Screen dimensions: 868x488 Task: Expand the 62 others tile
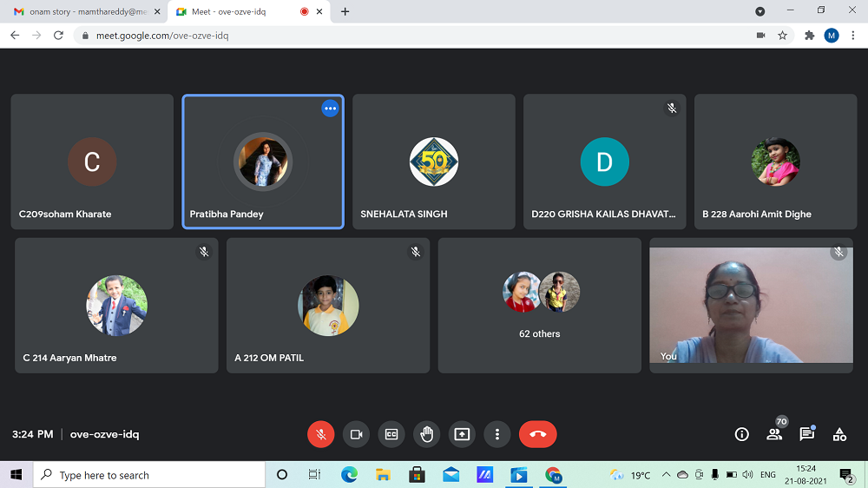point(539,306)
